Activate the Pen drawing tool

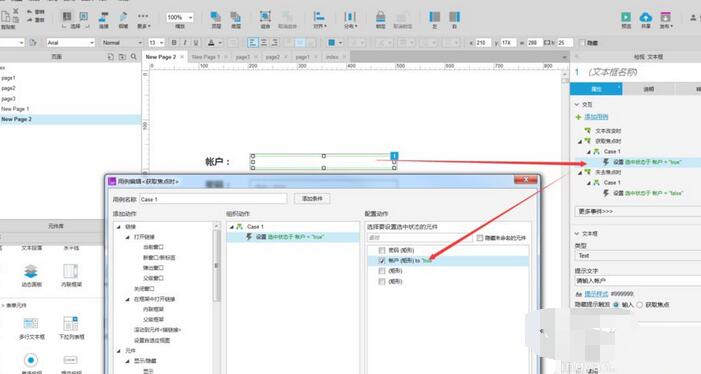tap(123, 17)
